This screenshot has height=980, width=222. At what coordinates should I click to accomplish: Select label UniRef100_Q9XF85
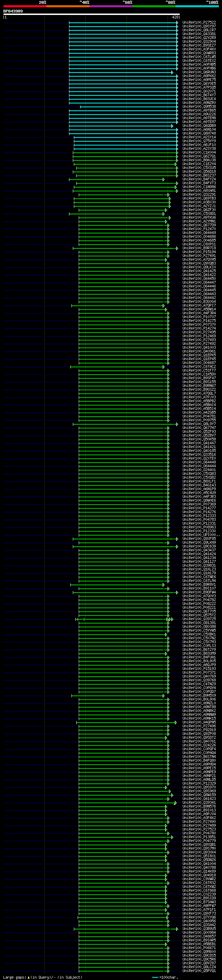199,539
